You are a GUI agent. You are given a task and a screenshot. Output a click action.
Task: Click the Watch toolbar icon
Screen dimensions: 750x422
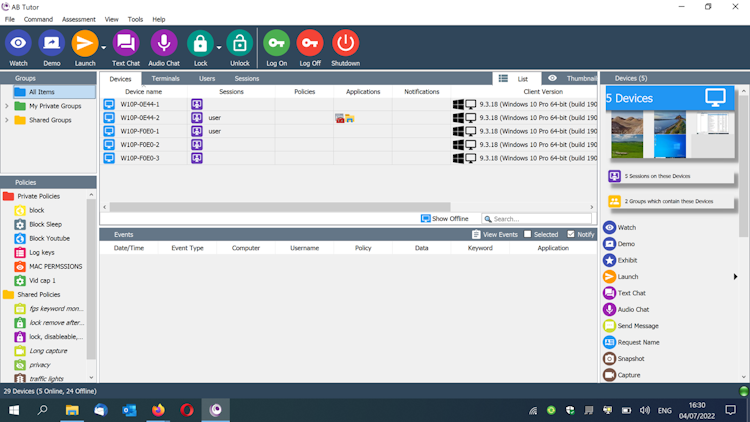click(x=18, y=44)
